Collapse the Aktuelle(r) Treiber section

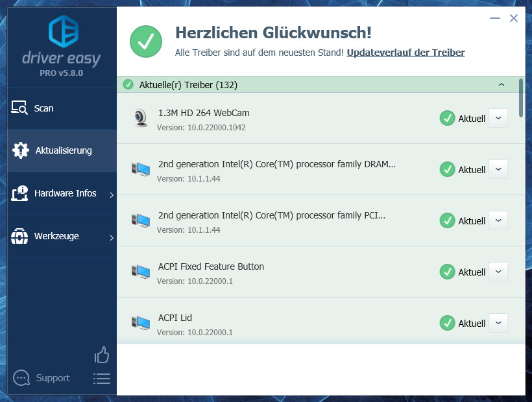tap(502, 84)
